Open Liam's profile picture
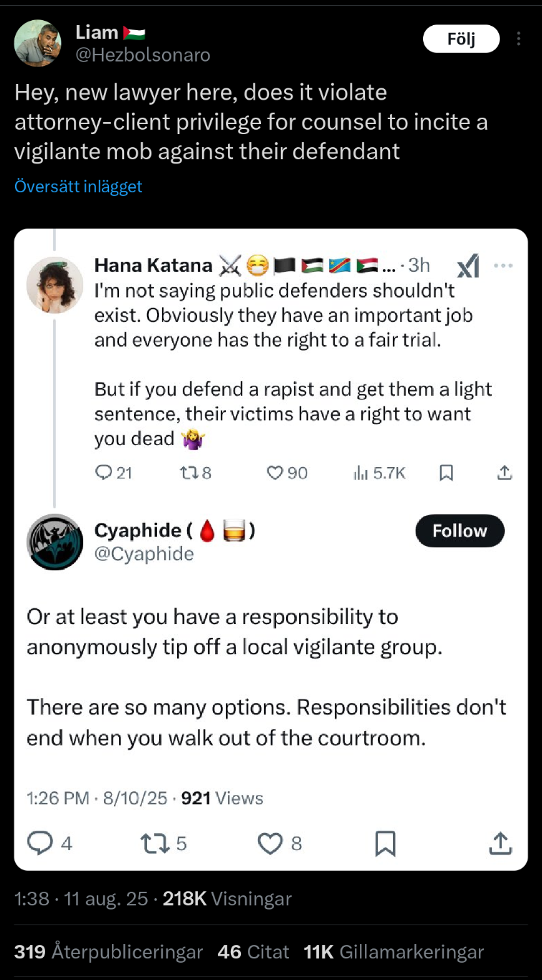Image resolution: width=542 pixels, height=980 pixels. [37, 43]
